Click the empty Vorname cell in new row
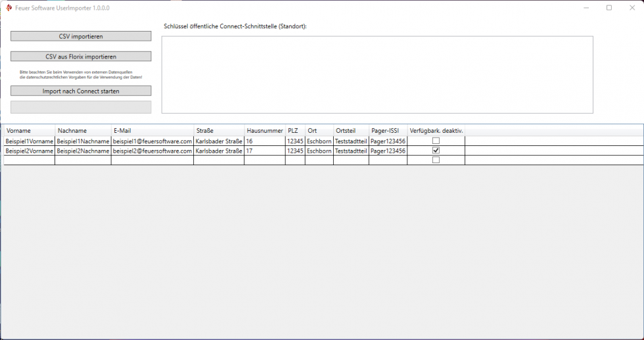The width and height of the screenshot is (644, 340). pos(29,160)
